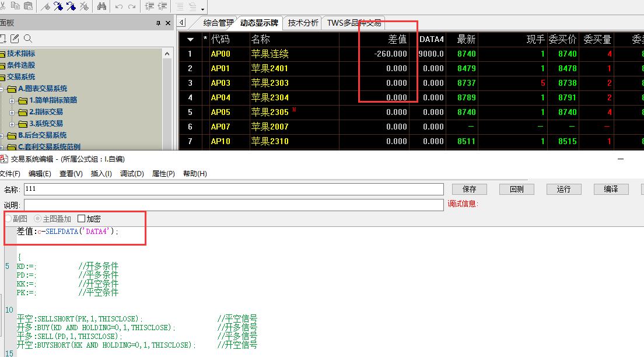The height and width of the screenshot is (357, 644).
Task: Switch to the 综合管理 tab
Action: (218, 23)
